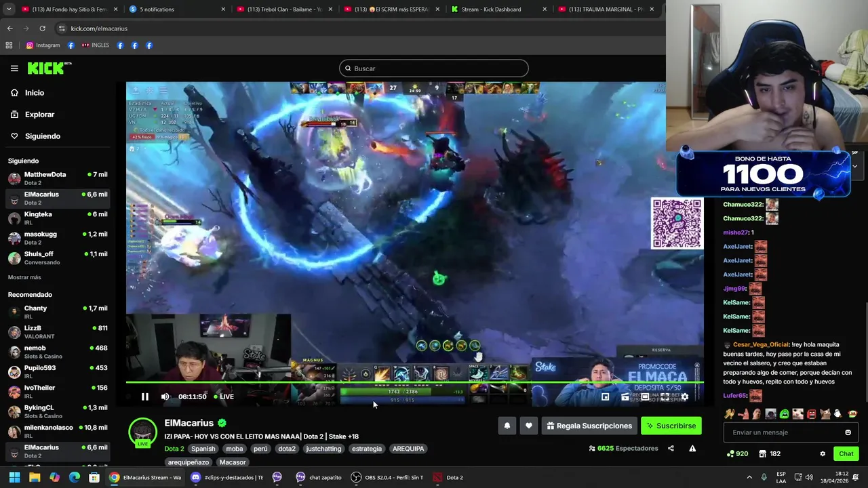Click the Buscar search field
Viewport: 868px width, 488px height.
[x=433, y=68]
